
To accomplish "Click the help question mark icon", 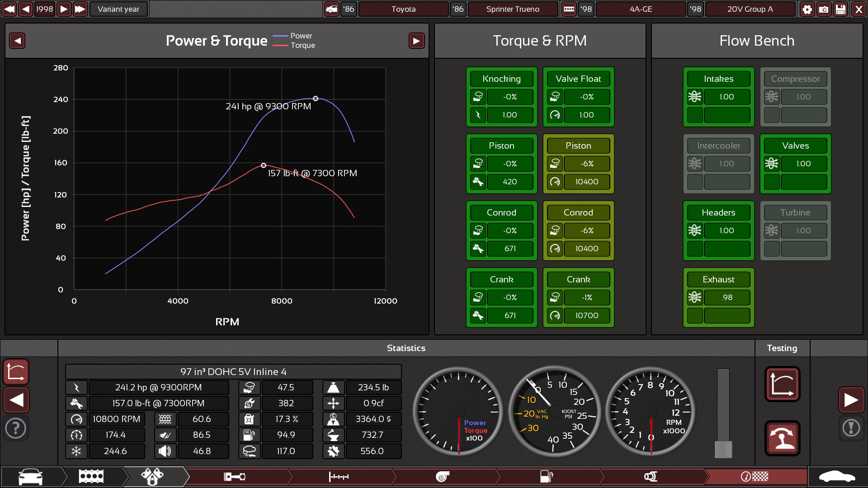I will click(16, 427).
